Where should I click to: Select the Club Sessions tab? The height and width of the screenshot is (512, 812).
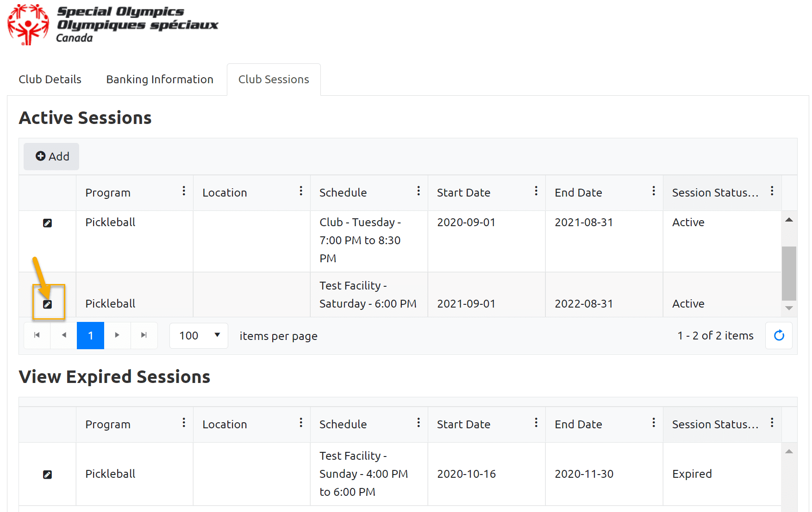pos(274,80)
